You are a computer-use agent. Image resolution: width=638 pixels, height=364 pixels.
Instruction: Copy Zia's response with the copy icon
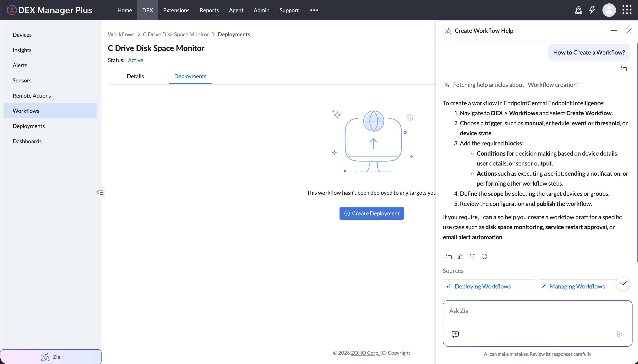449,256
